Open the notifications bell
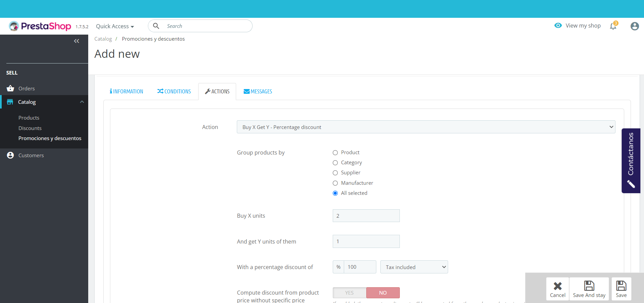The height and width of the screenshot is (303, 644). 613,26
